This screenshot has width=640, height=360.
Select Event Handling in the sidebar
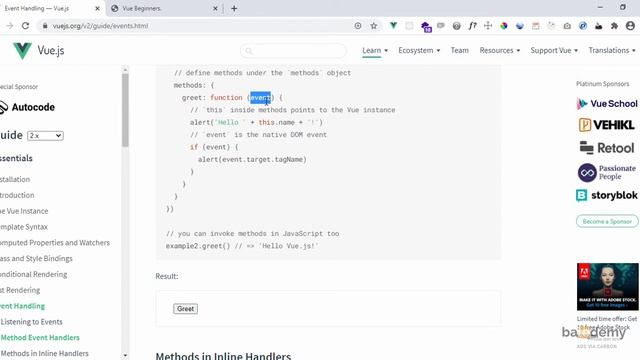click(22, 306)
